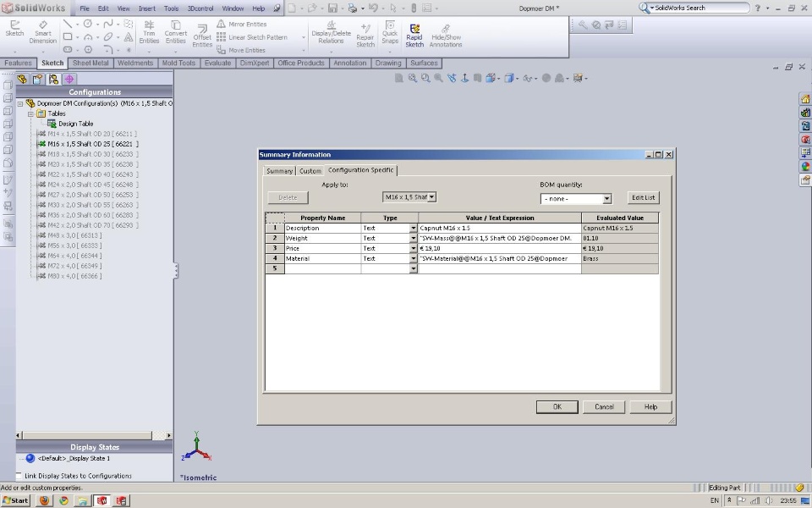
Task: Click Zoom to Fit in view toolbar
Action: click(x=413, y=78)
